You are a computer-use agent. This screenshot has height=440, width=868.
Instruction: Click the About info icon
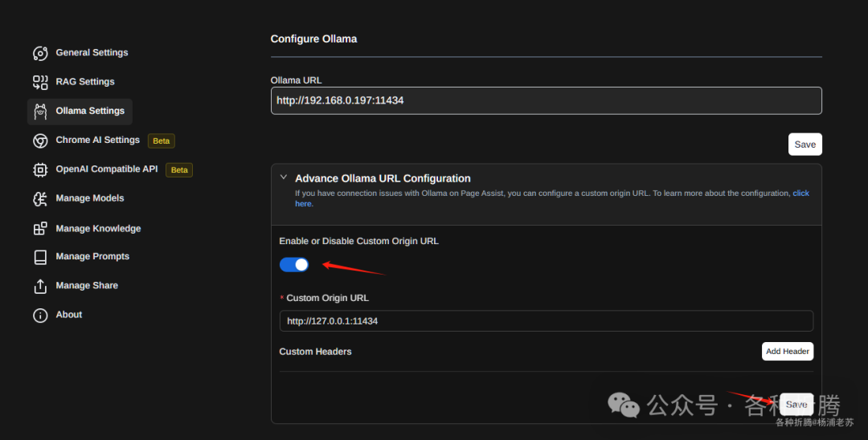[40, 315]
